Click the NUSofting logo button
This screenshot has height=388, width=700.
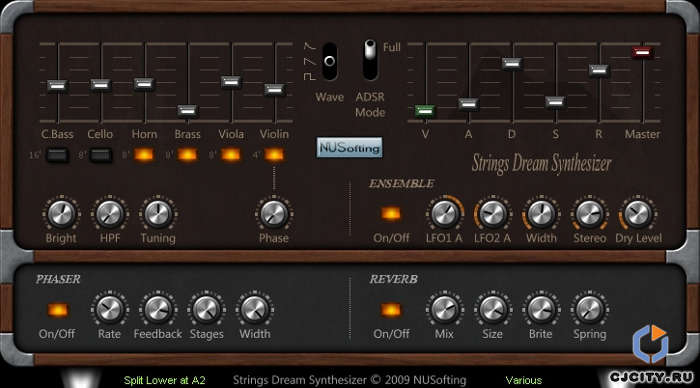click(350, 148)
